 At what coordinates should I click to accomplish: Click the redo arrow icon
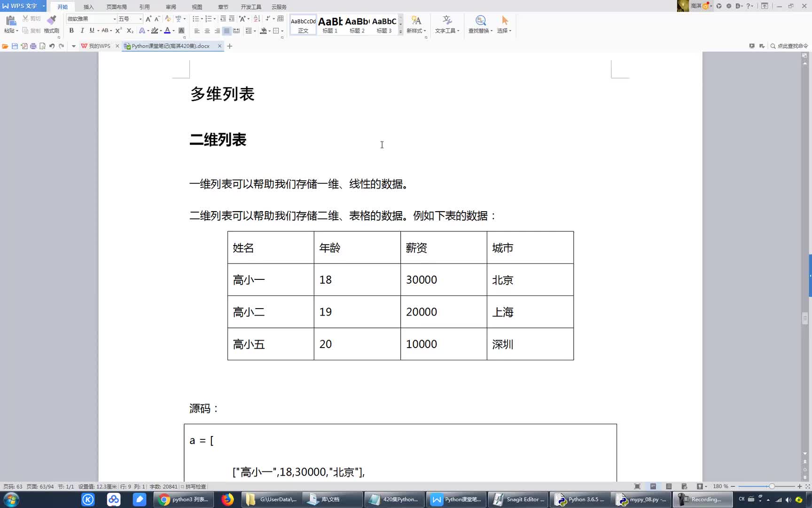coord(61,46)
